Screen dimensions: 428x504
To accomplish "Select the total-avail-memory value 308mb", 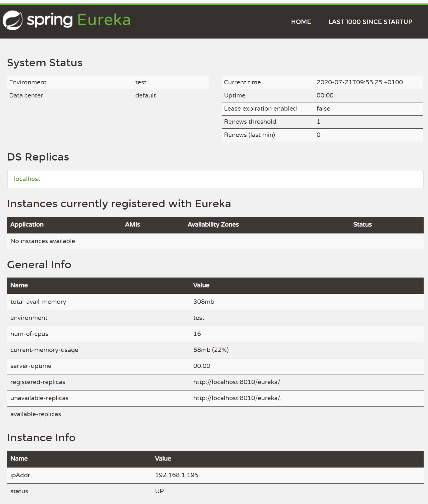I will click(204, 302).
